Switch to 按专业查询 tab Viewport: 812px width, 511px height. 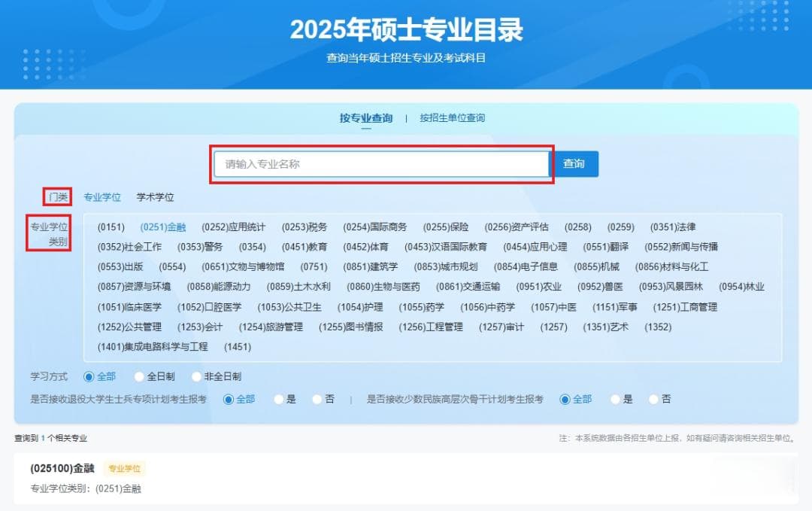pyautogui.click(x=366, y=118)
